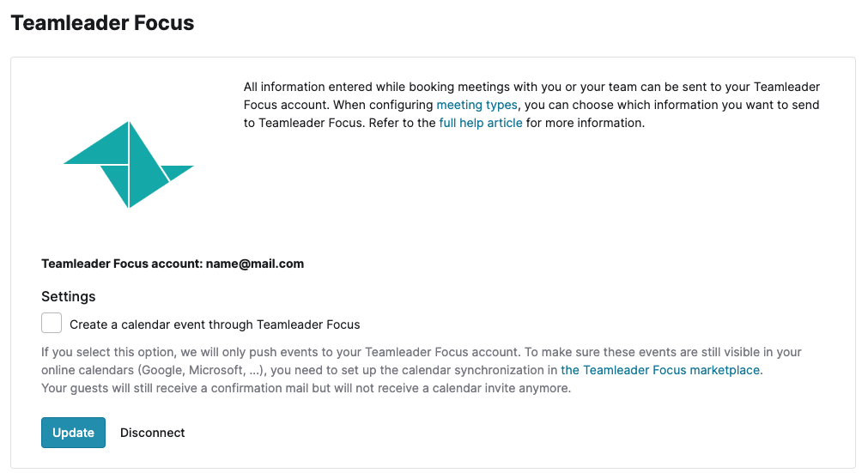Viewport: 868px width, 473px height.
Task: Select the name@mail.com account email text
Action: point(255,264)
